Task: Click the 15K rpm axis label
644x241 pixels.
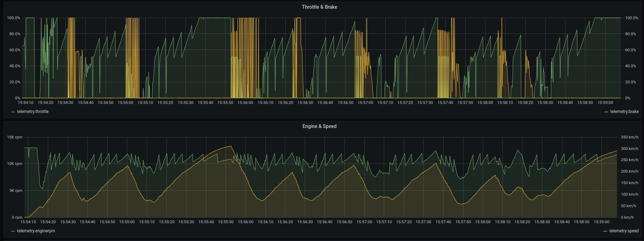Action: [x=15, y=137]
